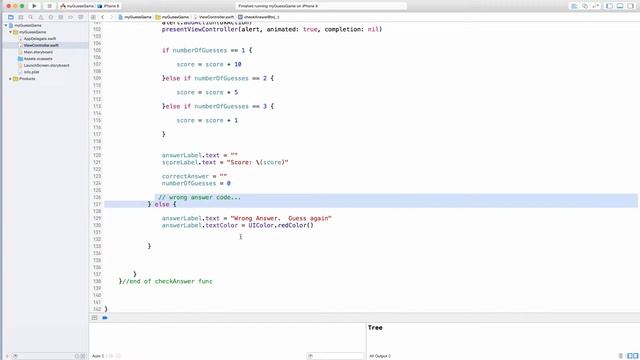The width and height of the screenshot is (640, 360).
Task: Open the Auto variables scope dropdown
Action: click(x=98, y=356)
